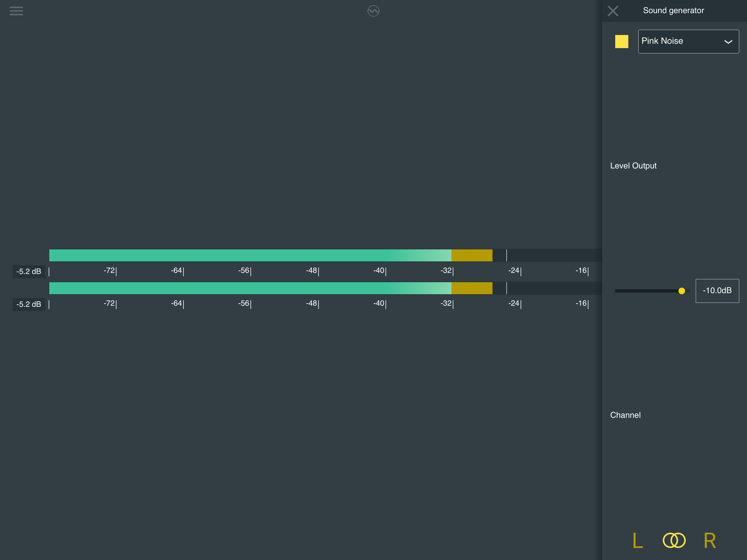This screenshot has width=747, height=560.
Task: Click the dropdown chevron arrow
Action: coord(728,42)
